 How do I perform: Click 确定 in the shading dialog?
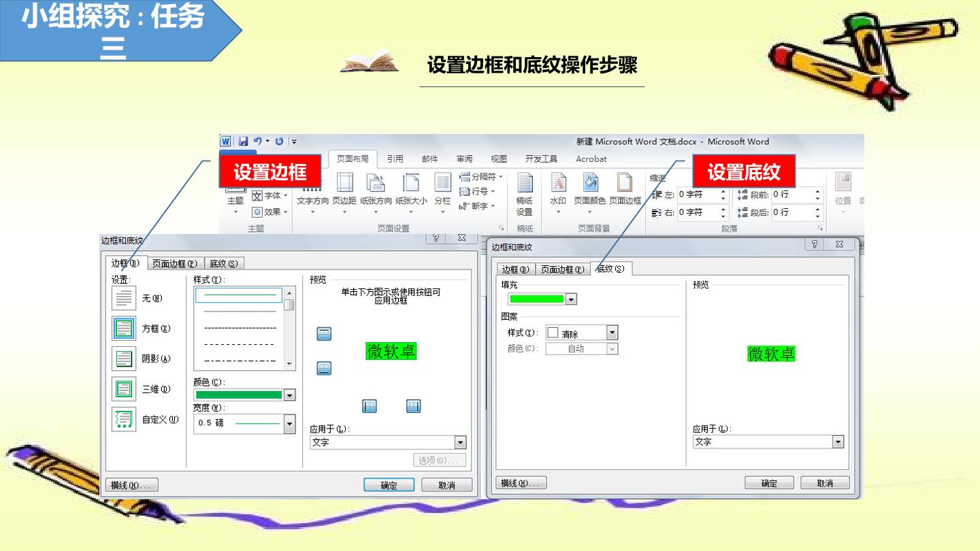[769, 483]
